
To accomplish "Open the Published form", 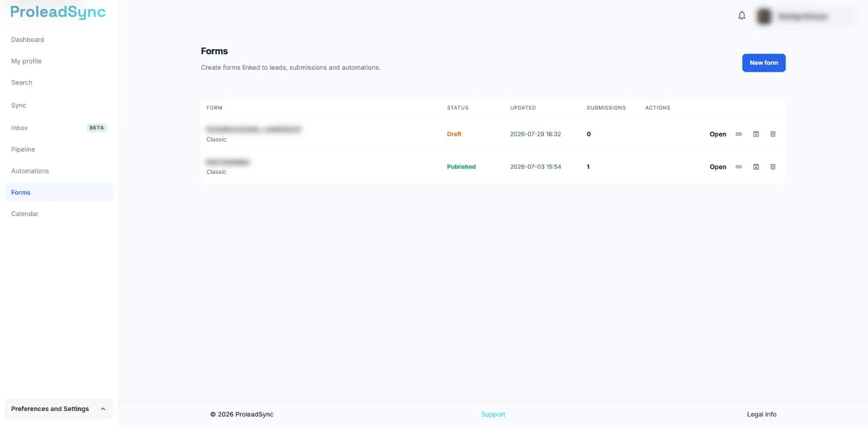I will tap(717, 167).
